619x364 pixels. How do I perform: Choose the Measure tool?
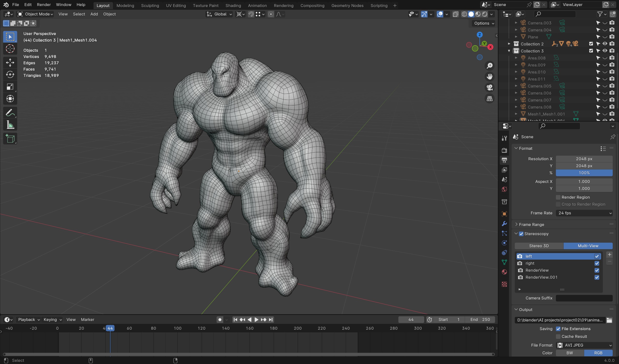pos(10,125)
